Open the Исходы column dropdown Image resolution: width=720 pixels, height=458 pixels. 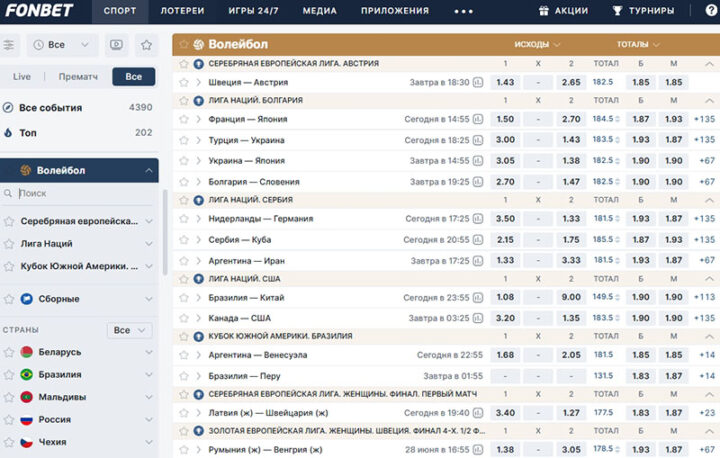(537, 45)
